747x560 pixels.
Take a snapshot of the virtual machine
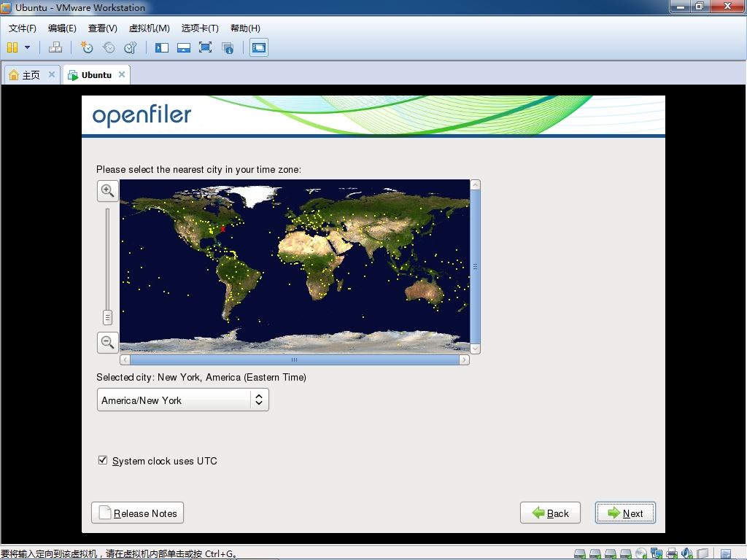tap(86, 47)
